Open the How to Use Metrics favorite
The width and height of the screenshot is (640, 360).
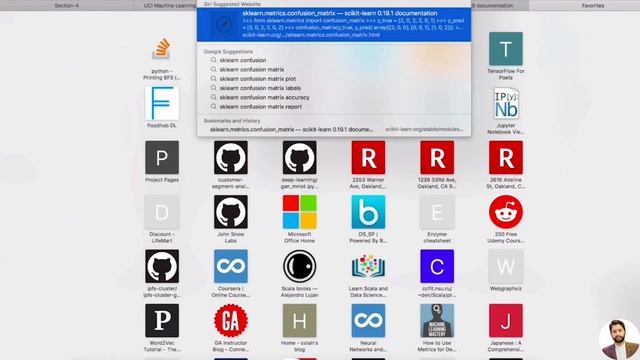coord(437,320)
